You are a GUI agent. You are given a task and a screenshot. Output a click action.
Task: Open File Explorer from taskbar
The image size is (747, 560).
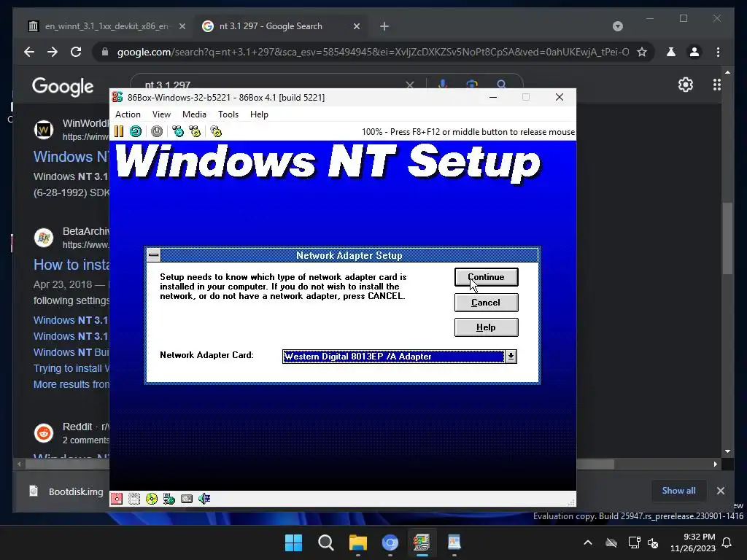pyautogui.click(x=357, y=542)
